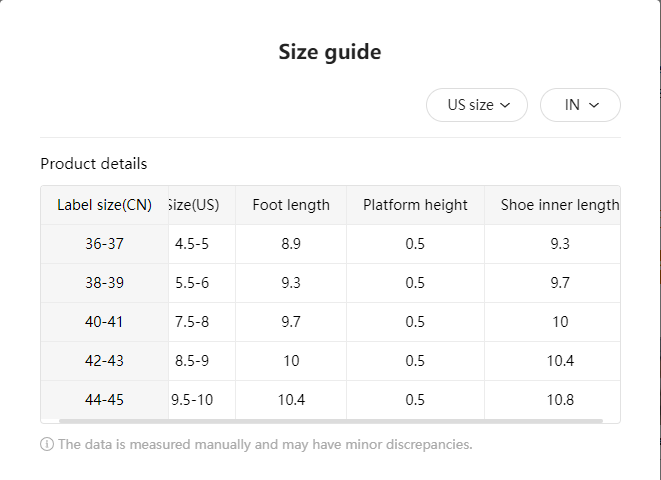Select the 44-45 label size row
The image size is (661, 480).
point(104,400)
